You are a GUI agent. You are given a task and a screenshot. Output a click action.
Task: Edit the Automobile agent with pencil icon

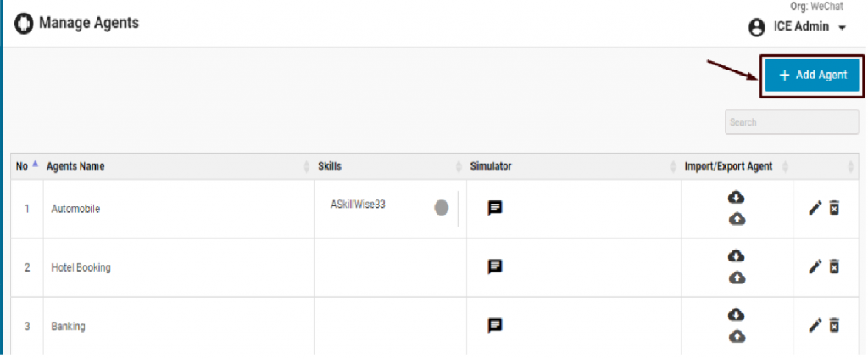(x=815, y=208)
